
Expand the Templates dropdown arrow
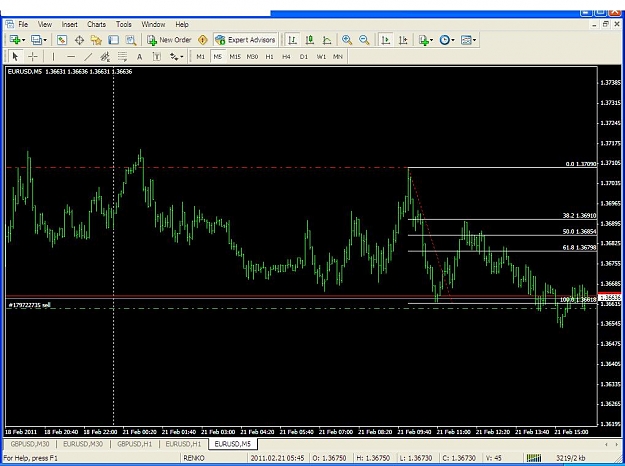tap(474, 40)
